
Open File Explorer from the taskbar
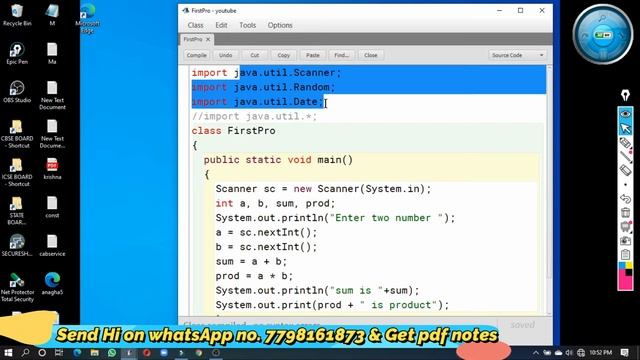pos(95,353)
